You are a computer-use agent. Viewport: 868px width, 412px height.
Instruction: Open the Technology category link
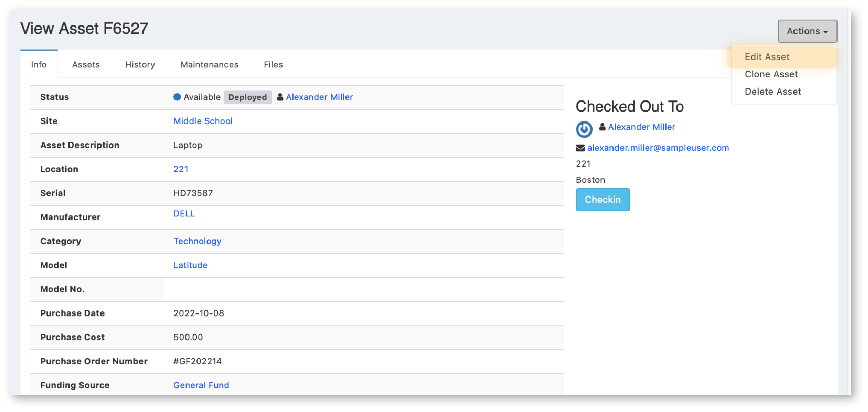tap(197, 241)
